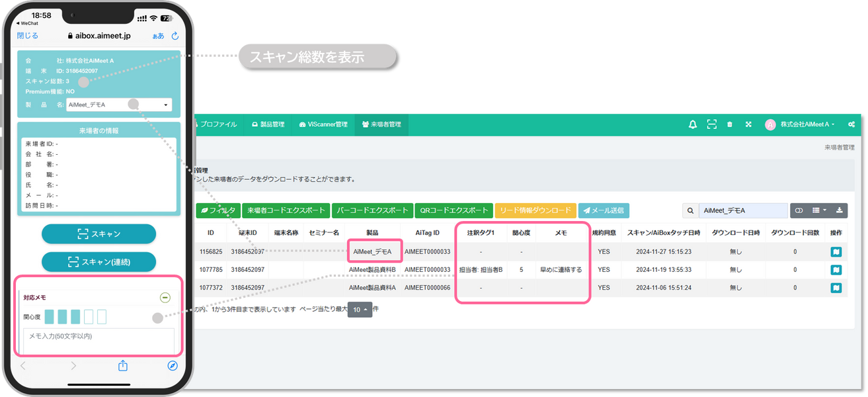Click the scan frame icon in header
The height and width of the screenshot is (397, 868).
(711, 124)
